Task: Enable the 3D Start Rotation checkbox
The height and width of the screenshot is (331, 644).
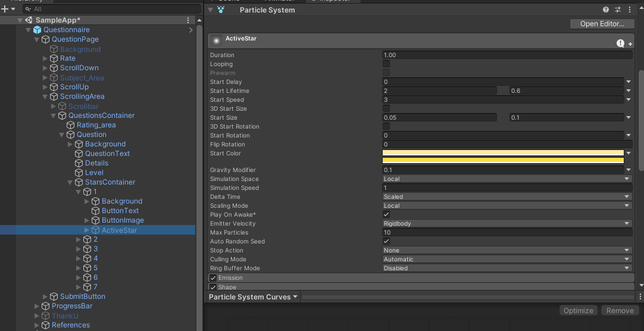Action: (386, 126)
